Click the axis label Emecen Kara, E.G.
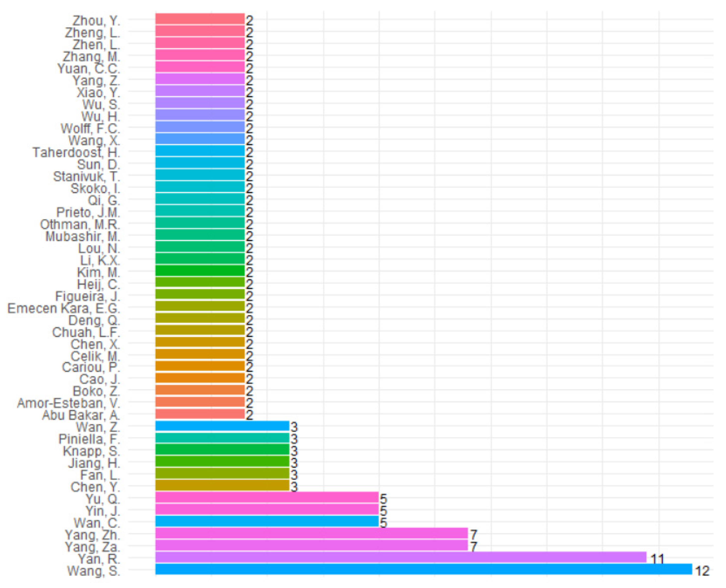 click(64, 308)
